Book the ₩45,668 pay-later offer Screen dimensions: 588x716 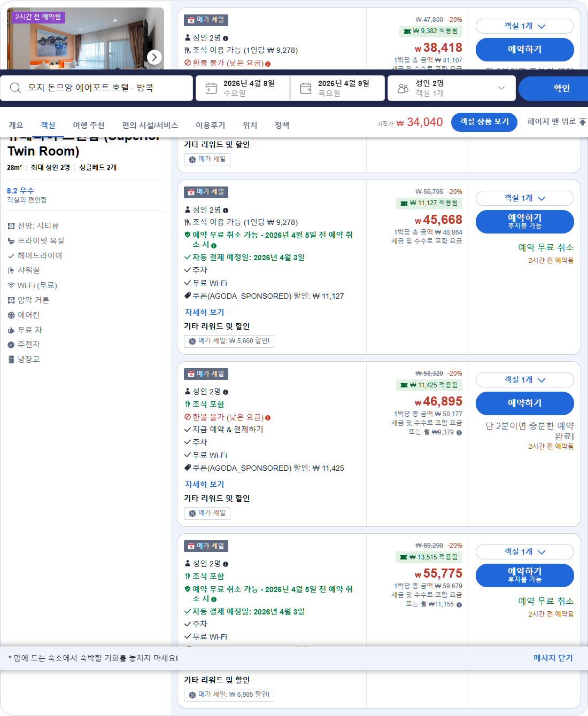[524, 222]
